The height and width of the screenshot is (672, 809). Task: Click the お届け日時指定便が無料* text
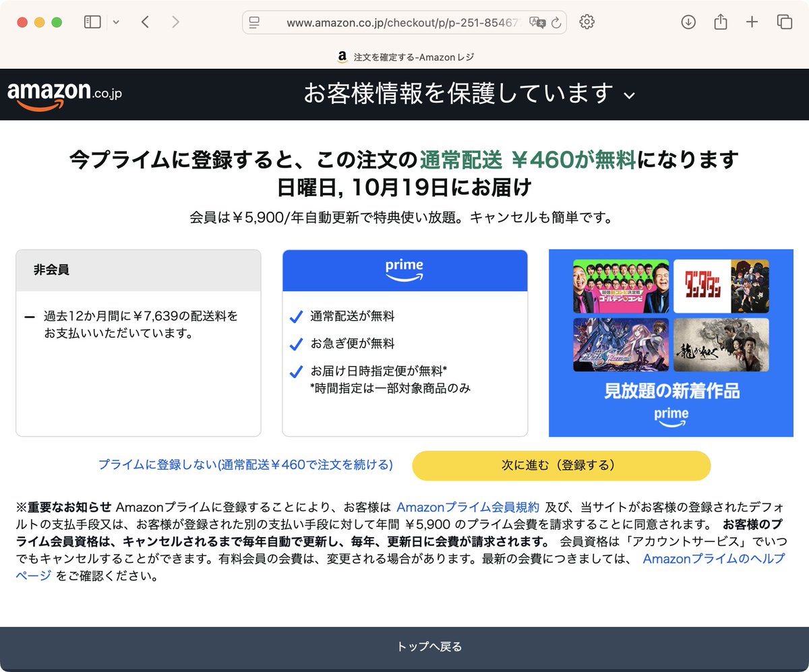[379, 371]
